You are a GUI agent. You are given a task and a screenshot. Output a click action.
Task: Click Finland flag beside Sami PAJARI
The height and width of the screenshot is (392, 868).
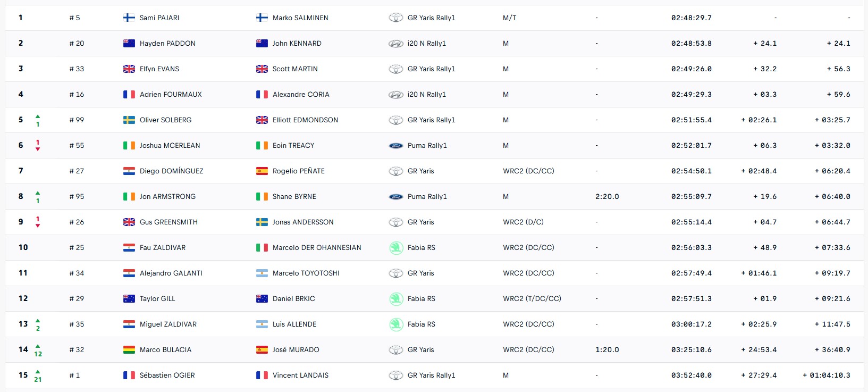(x=129, y=18)
